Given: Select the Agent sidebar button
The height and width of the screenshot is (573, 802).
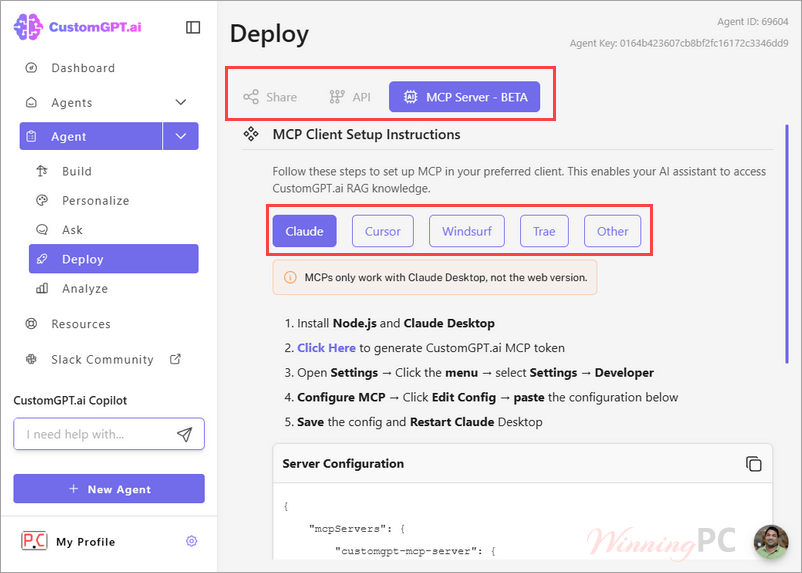Looking at the screenshot, I should click(x=91, y=136).
